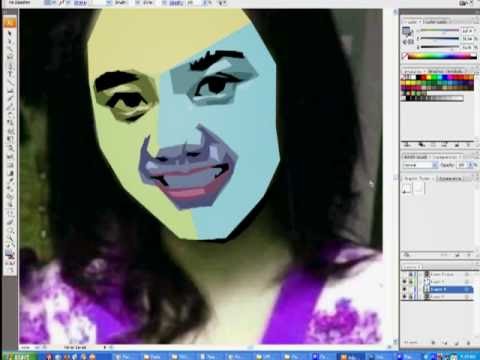Viewport: 480px width, 360px height.
Task: Toggle the lock on the bottom layer row
Action: (x=411, y=297)
